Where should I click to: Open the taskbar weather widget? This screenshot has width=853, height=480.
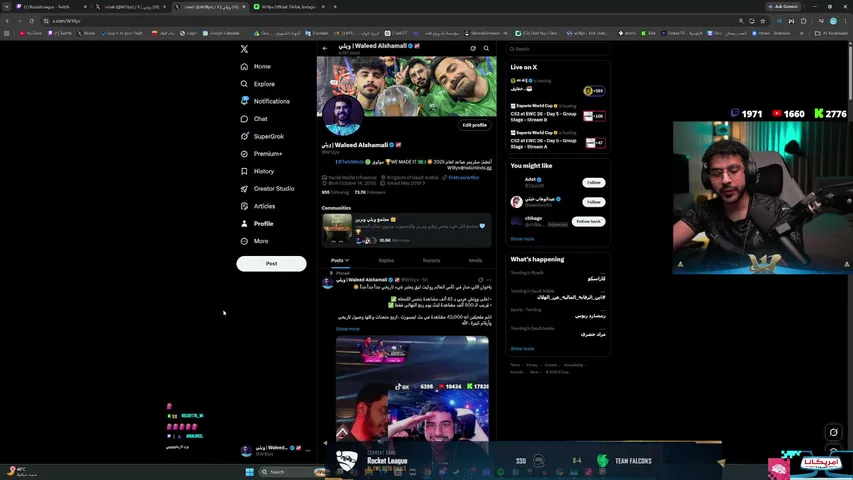[21, 471]
